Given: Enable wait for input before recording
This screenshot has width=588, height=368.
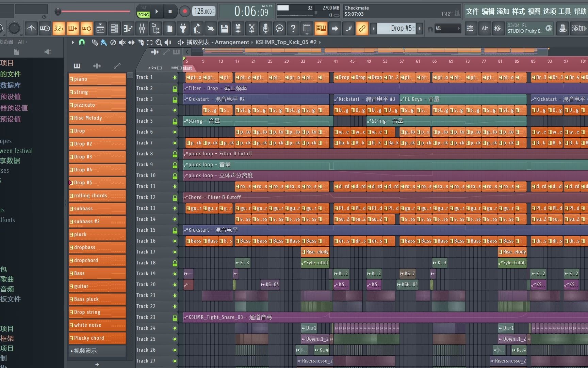Looking at the screenshot, I should coord(45,29).
